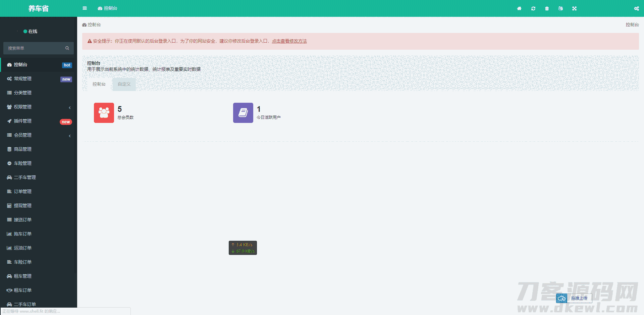
Task: Click the circle icon beside 车险管理
Action: pyautogui.click(x=9, y=164)
